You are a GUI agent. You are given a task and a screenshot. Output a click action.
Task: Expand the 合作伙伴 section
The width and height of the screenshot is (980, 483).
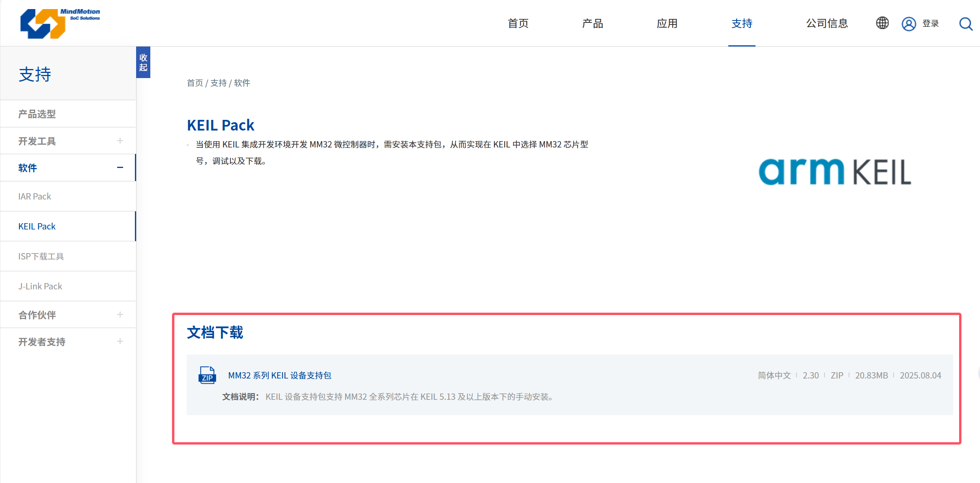coord(120,315)
